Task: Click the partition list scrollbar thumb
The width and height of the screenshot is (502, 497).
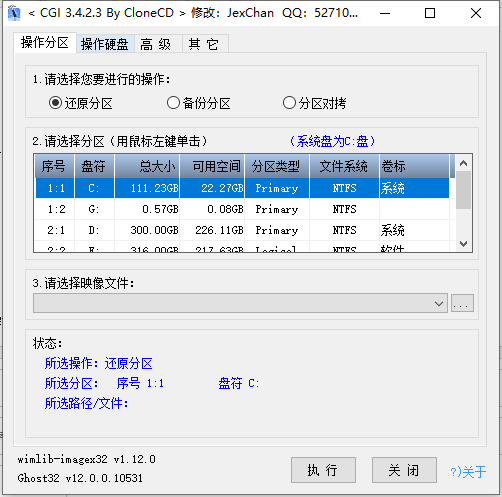Action: pyautogui.click(x=463, y=190)
